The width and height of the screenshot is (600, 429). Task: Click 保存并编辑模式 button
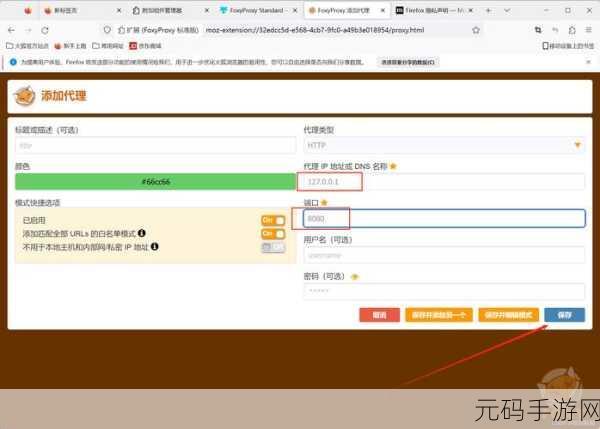point(509,315)
